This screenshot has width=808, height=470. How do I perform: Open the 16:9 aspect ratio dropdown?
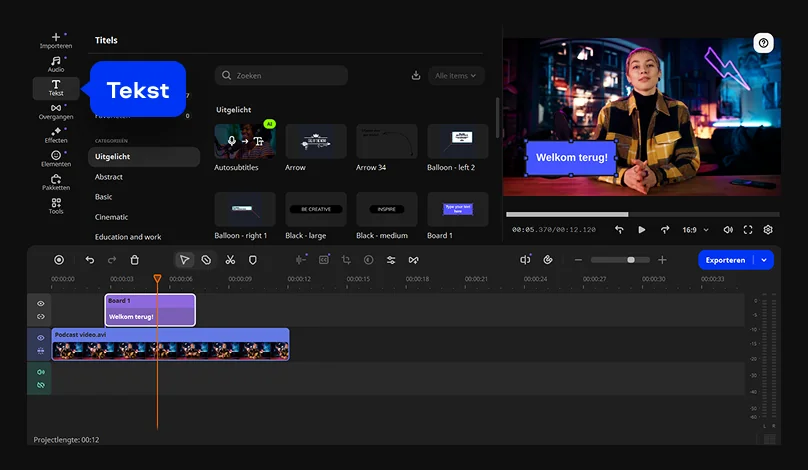click(x=694, y=230)
